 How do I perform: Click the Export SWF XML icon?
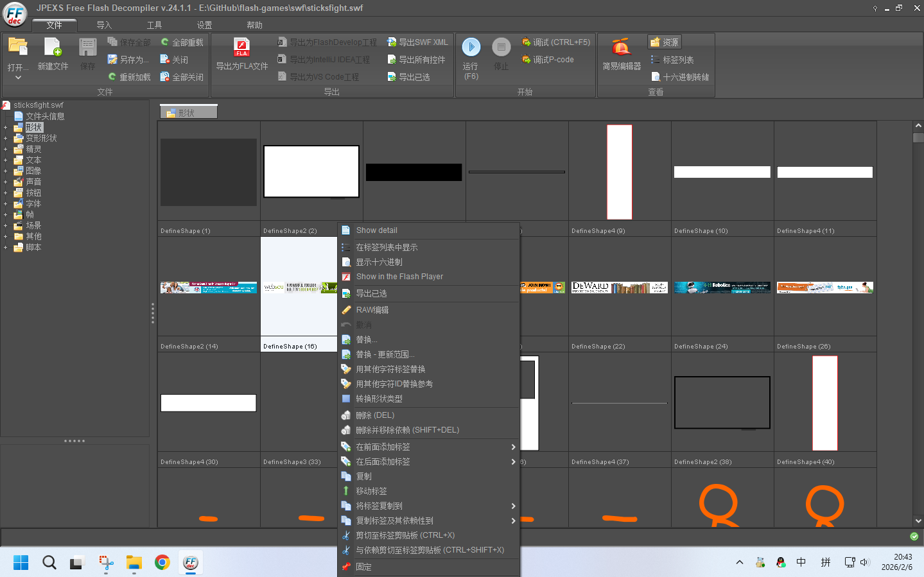392,42
